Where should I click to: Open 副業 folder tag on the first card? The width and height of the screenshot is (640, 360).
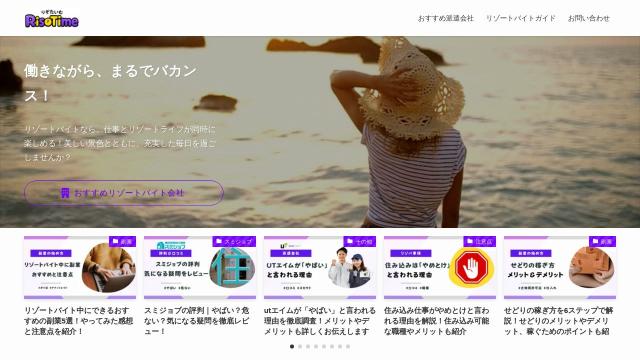coord(122,242)
